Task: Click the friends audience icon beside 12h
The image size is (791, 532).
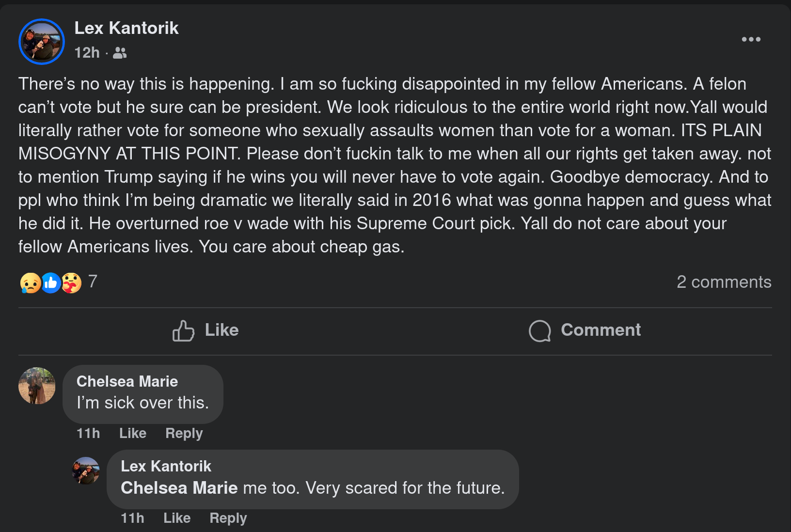Action: click(x=120, y=53)
